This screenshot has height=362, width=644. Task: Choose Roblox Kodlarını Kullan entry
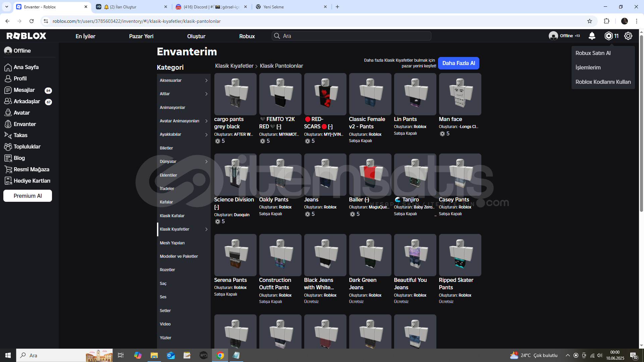point(603,82)
